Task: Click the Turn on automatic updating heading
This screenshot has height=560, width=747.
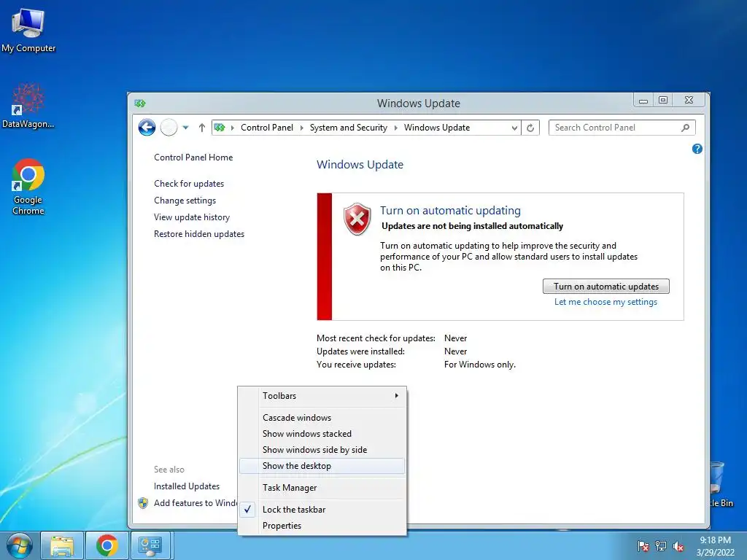Action: [450, 211]
